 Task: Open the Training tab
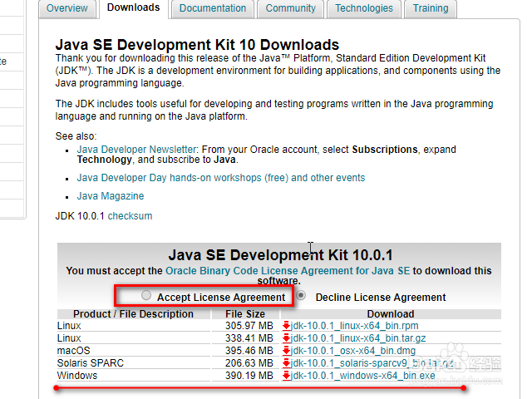pyautogui.click(x=431, y=8)
